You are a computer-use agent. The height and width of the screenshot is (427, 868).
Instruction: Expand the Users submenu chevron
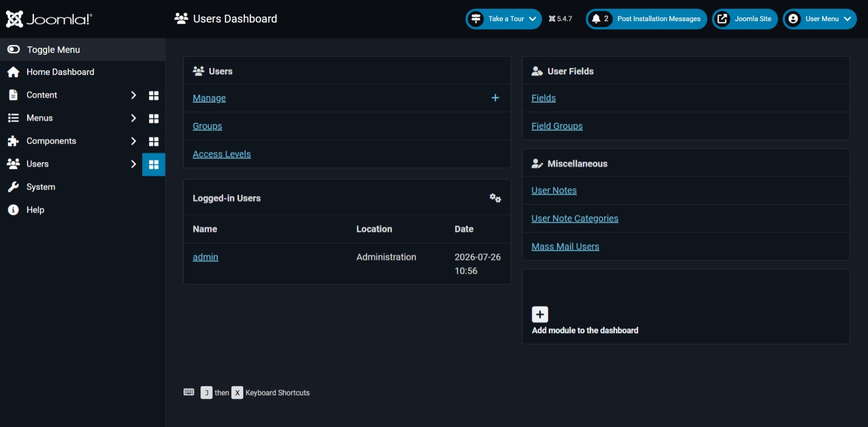pos(133,164)
